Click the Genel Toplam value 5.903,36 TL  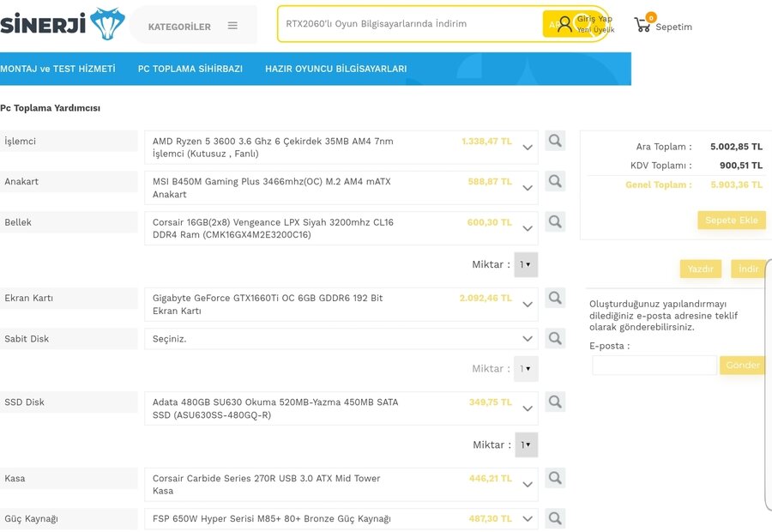coord(737,184)
